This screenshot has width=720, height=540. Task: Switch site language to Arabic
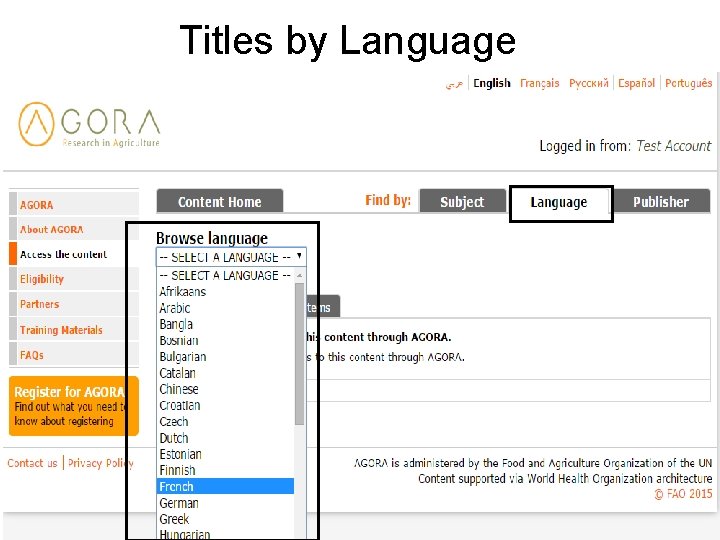point(454,84)
